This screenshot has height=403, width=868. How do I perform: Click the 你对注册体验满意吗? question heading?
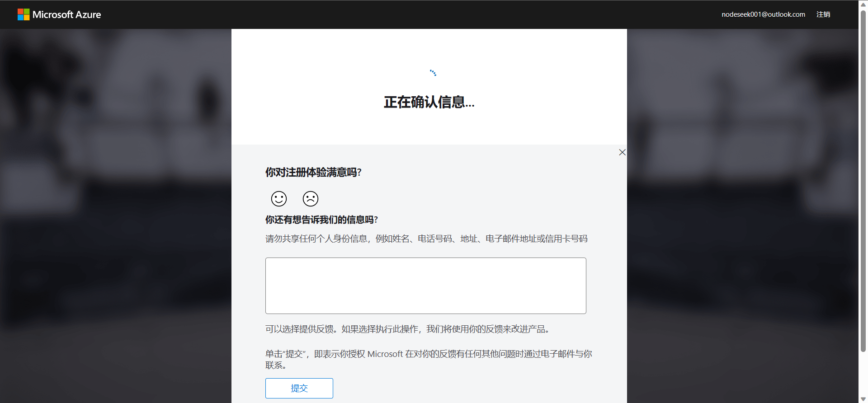[313, 172]
